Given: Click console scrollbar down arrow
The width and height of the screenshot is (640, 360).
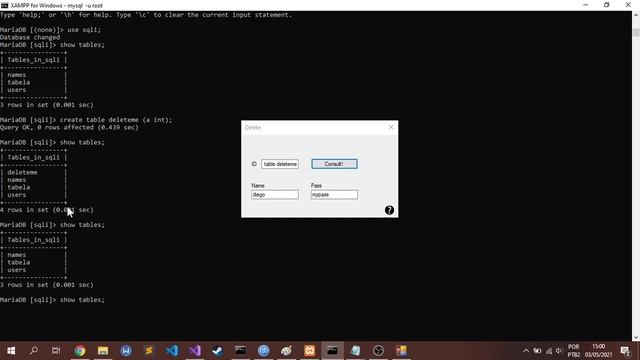Looking at the screenshot, I should click(636, 338).
